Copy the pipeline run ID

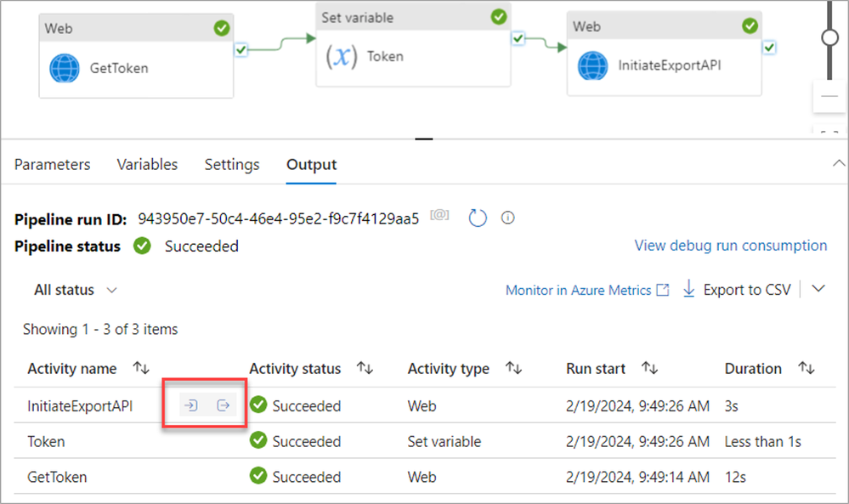[439, 216]
